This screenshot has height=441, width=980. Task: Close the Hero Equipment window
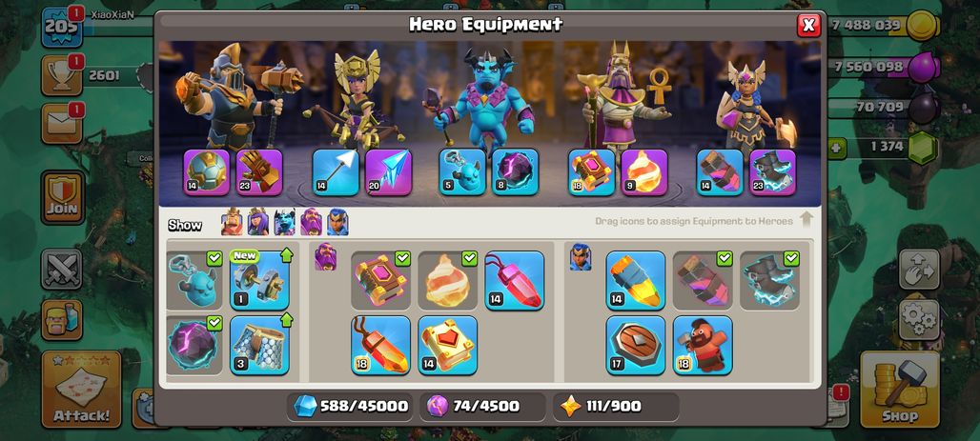pyautogui.click(x=808, y=25)
